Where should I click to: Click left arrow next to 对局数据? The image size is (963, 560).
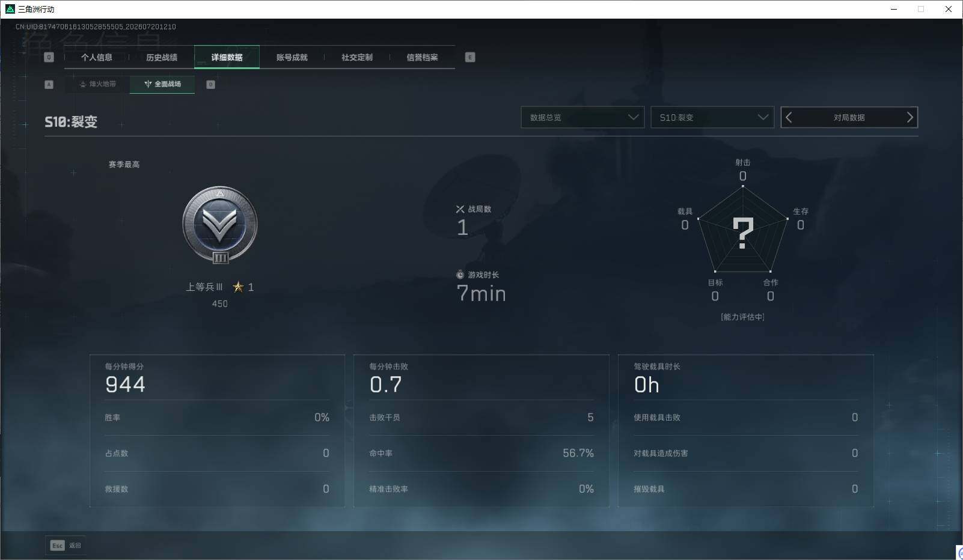[789, 117]
